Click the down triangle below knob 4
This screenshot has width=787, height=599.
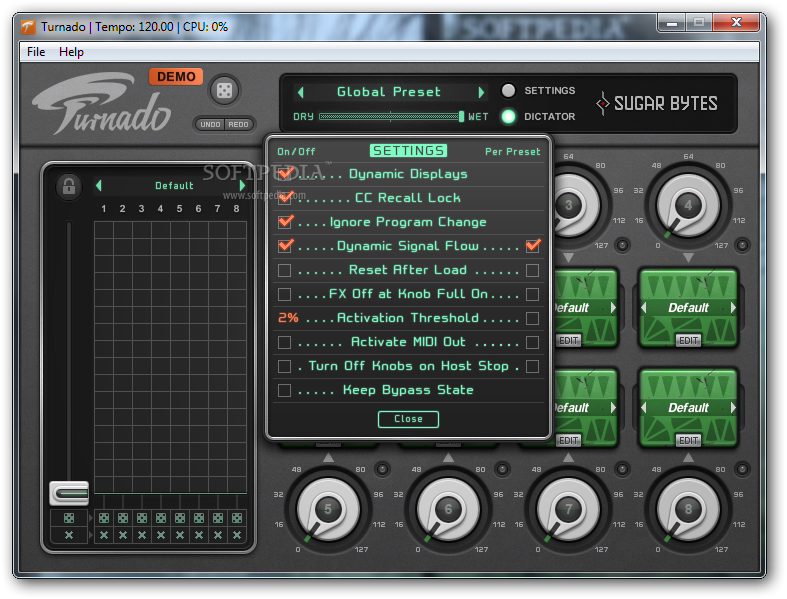click(x=688, y=258)
